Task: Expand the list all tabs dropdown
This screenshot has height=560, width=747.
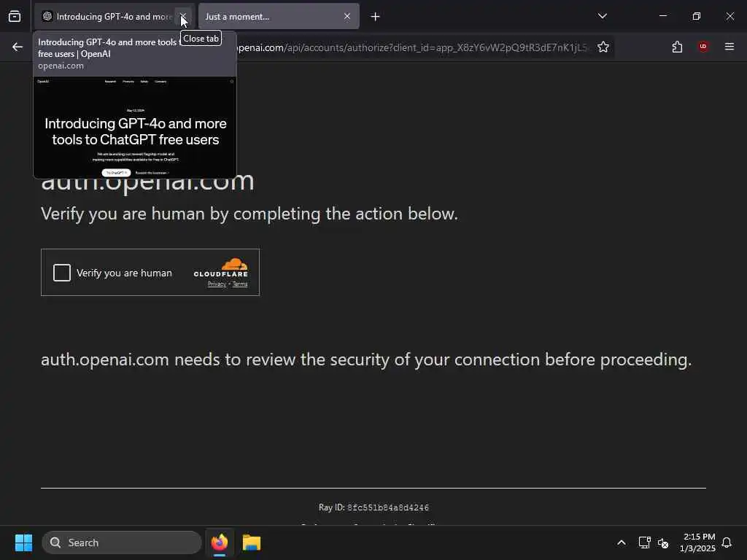Action: [x=602, y=16]
